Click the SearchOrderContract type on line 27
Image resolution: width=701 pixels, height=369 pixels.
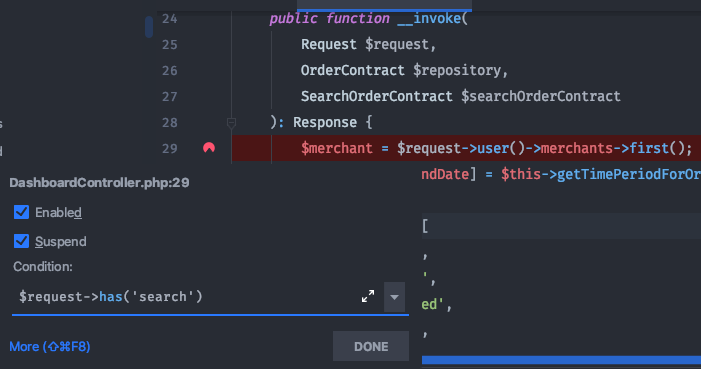(x=376, y=96)
